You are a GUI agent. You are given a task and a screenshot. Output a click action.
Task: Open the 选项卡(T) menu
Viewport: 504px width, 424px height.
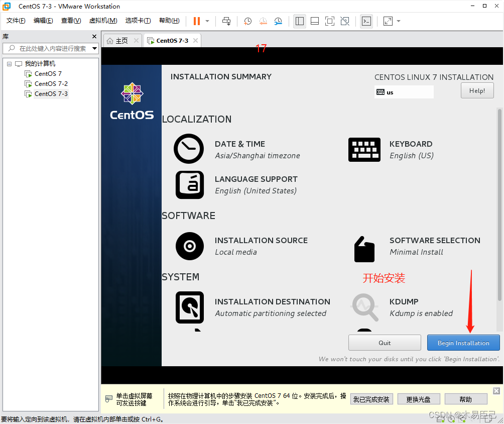click(138, 21)
